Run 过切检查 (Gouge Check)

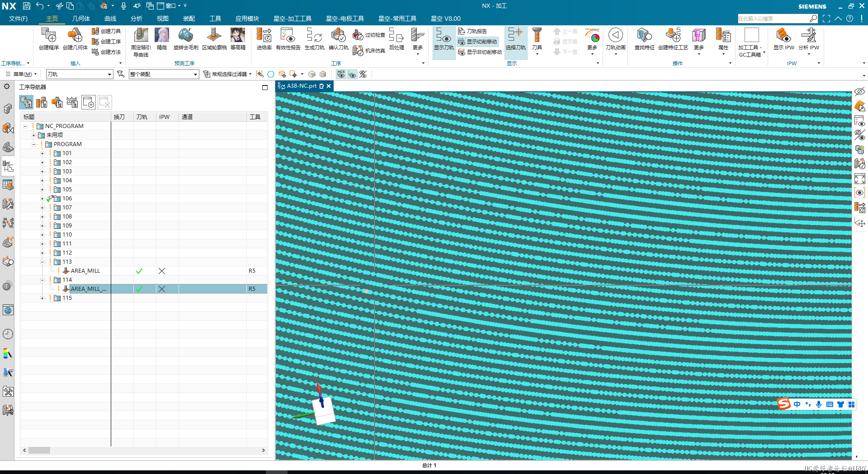coord(369,35)
